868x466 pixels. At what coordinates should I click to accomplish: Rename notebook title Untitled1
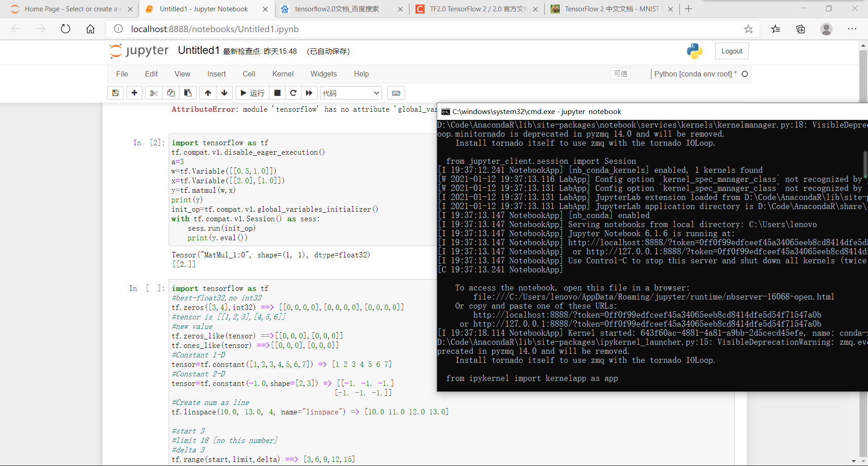pos(198,50)
